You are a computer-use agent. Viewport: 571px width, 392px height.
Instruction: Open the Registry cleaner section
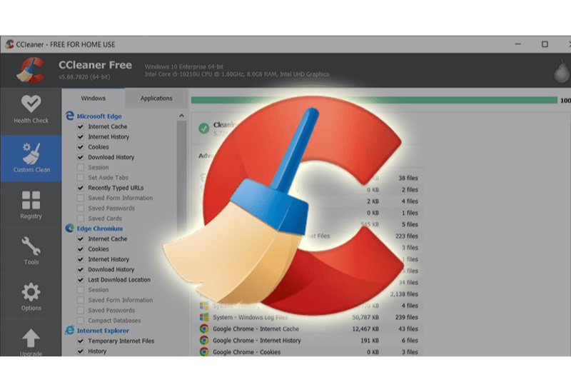coord(31,205)
